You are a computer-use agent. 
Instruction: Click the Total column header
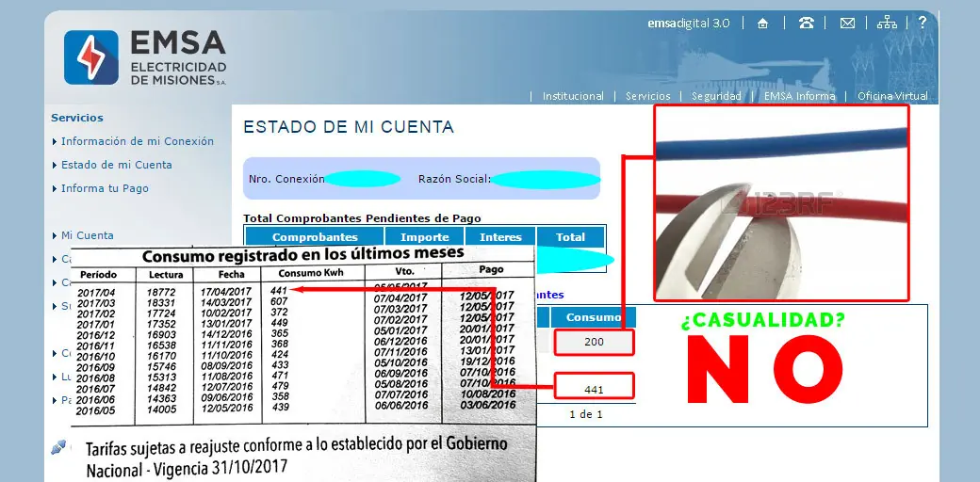point(571,237)
